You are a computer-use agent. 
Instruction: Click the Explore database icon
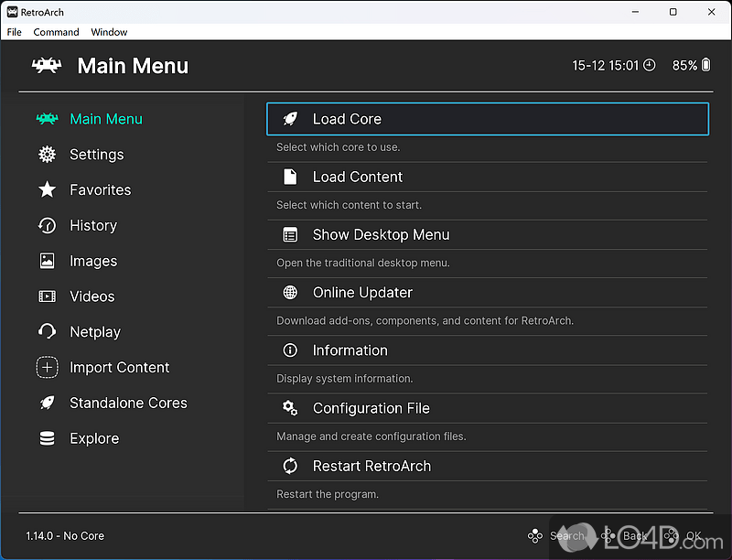pos(48,438)
